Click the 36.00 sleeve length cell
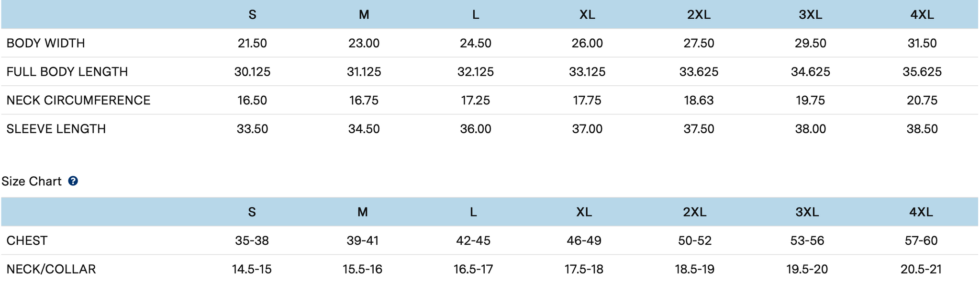Screen dimensions: 980x285 [x=476, y=129]
